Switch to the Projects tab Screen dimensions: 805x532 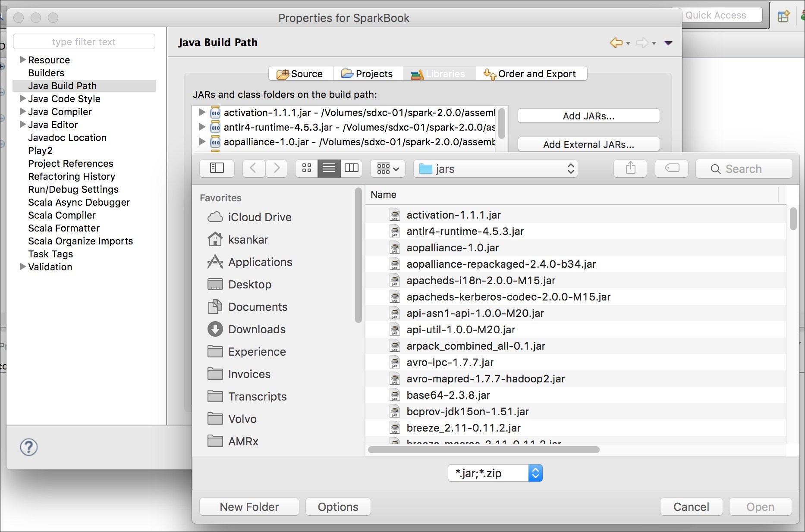(368, 74)
